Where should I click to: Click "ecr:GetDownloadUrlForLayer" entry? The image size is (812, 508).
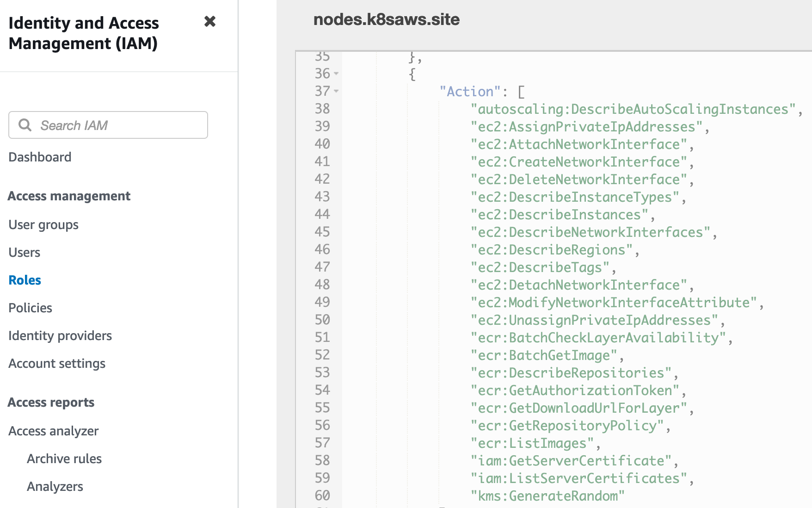(579, 408)
